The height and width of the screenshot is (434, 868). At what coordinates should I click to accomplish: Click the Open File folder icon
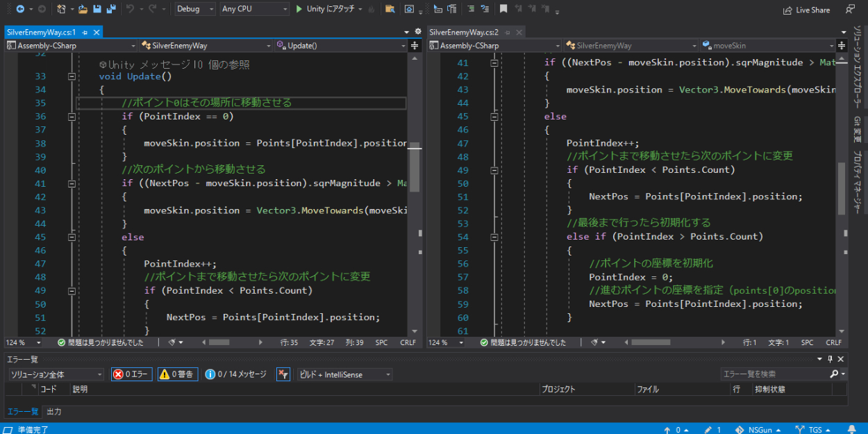83,9
